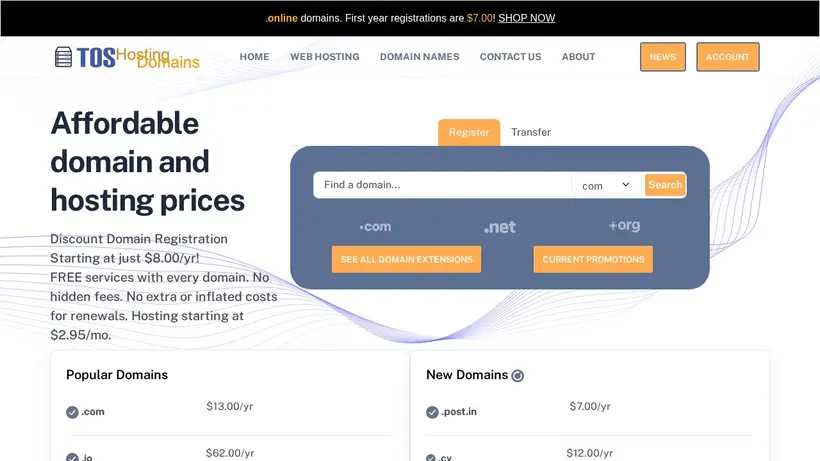Open the HOME menu item

[x=254, y=57]
